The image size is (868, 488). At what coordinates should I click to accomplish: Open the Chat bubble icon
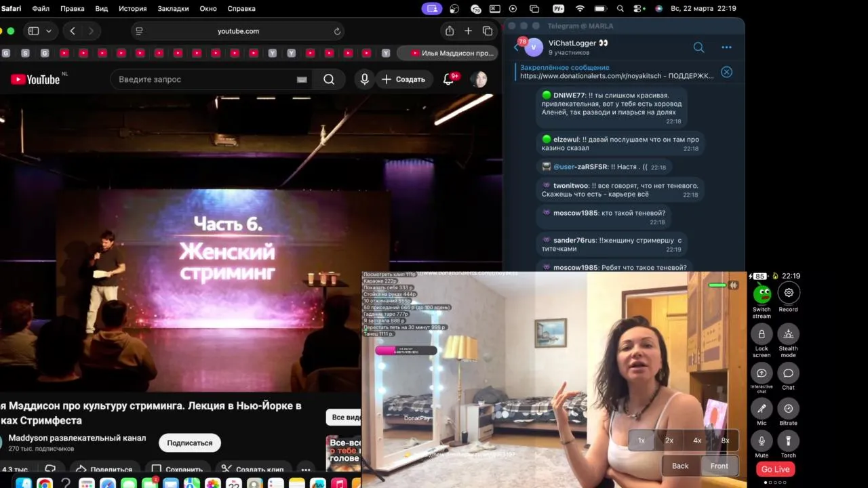[x=788, y=373]
